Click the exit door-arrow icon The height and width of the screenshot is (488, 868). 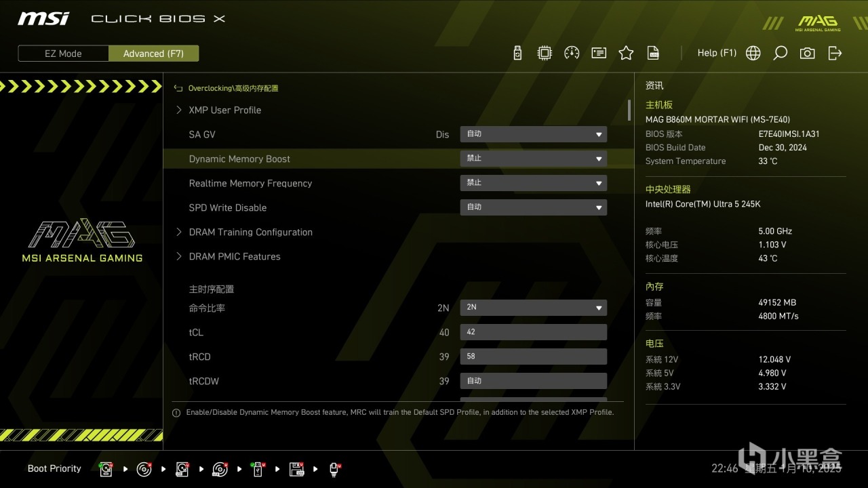pyautogui.click(x=835, y=53)
